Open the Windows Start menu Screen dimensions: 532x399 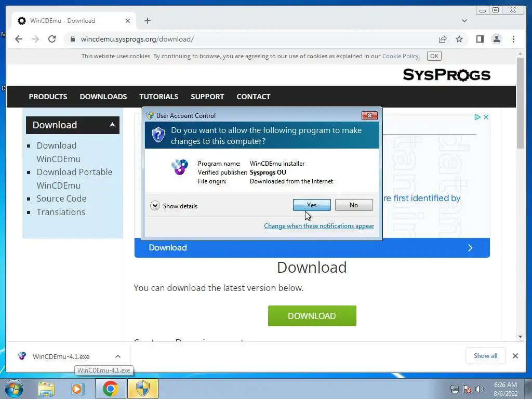click(14, 389)
